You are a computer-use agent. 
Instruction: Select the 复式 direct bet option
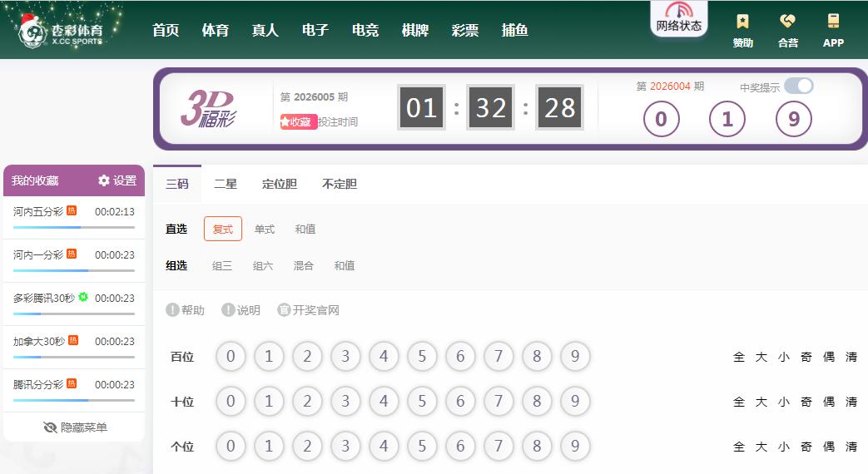click(x=223, y=229)
